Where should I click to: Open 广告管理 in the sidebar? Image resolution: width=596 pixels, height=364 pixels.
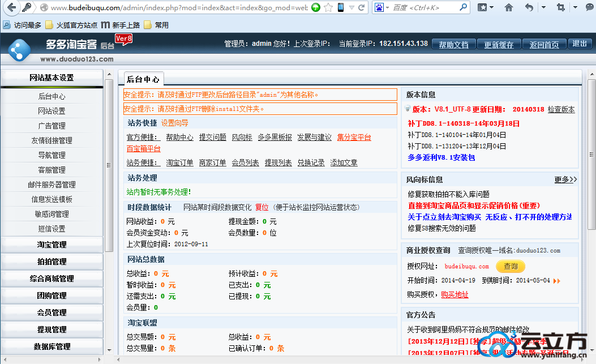(x=52, y=126)
